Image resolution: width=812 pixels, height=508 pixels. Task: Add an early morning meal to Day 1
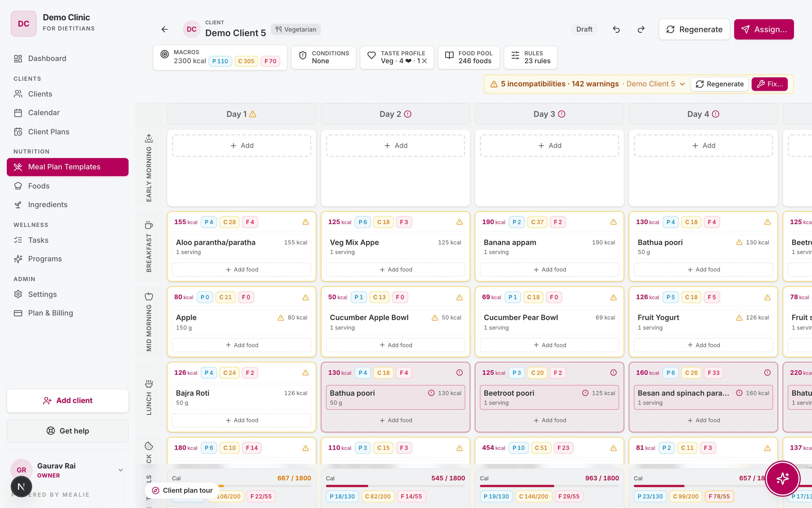(242, 145)
